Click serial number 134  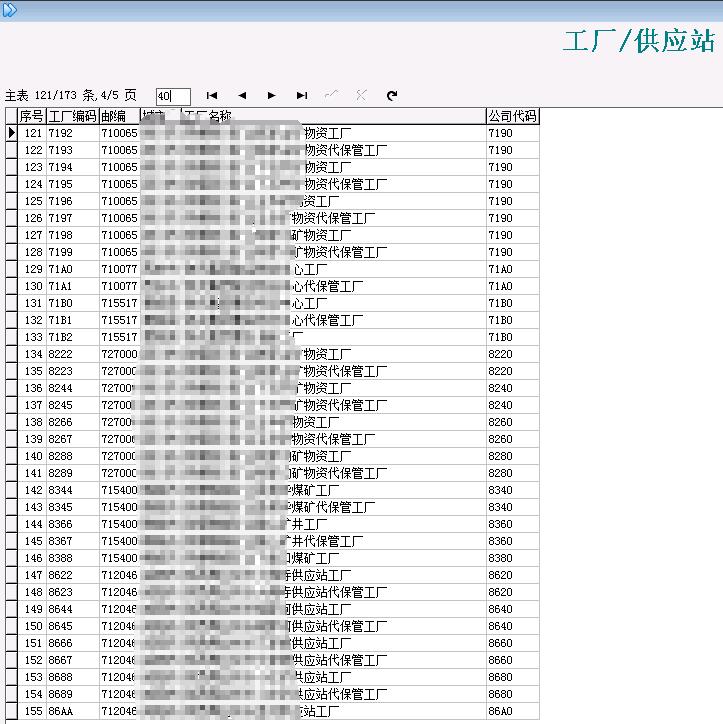click(x=33, y=354)
